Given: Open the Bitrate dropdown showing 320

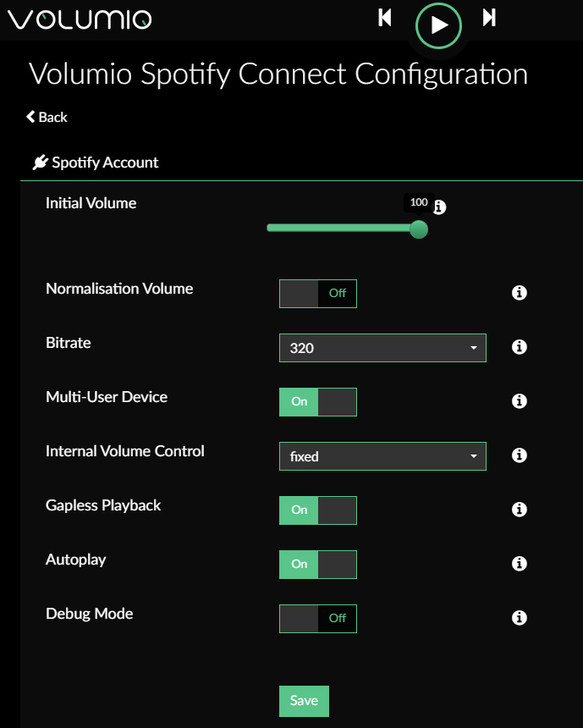Looking at the screenshot, I should 382,348.
